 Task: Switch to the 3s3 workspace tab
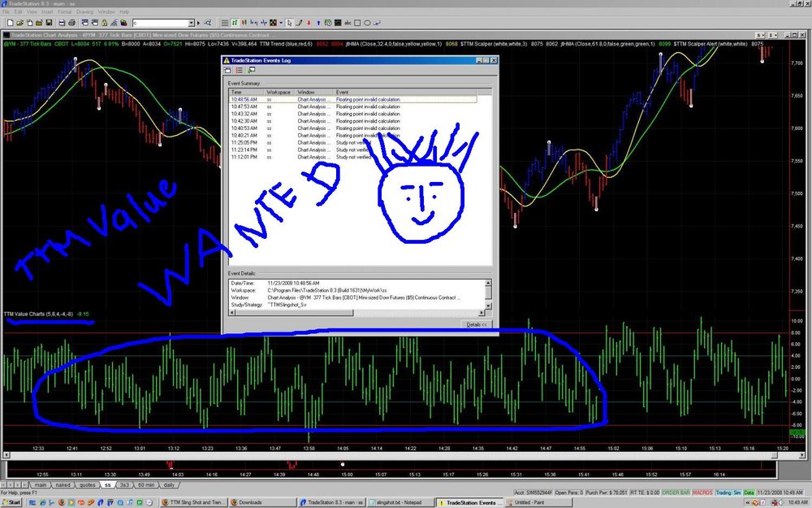(x=124, y=485)
